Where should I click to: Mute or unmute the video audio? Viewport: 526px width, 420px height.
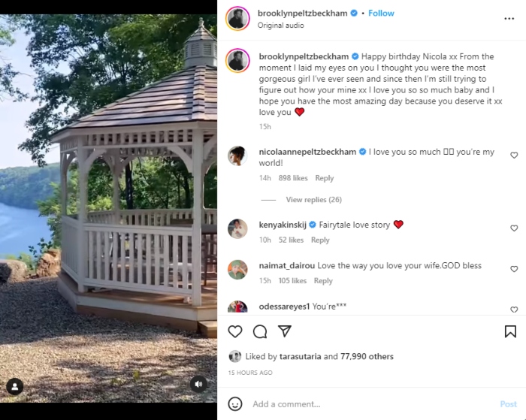[198, 384]
